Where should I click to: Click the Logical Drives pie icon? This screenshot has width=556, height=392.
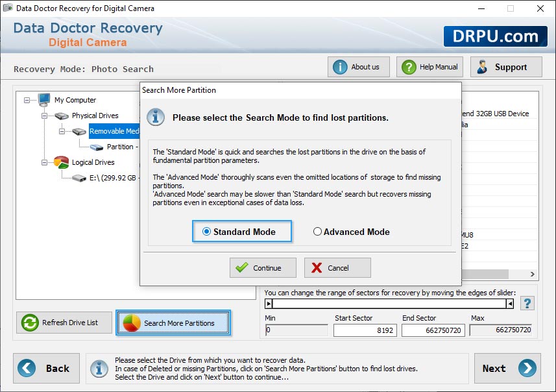[61, 162]
